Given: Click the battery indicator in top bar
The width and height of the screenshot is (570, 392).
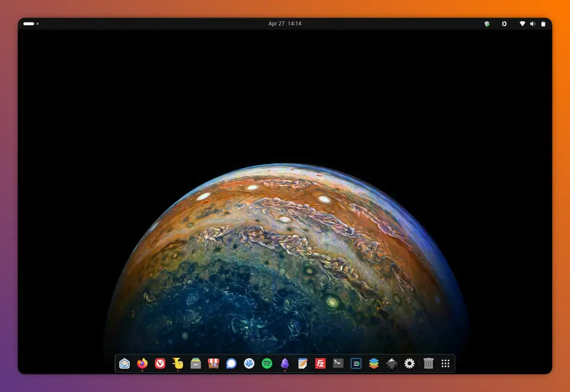Looking at the screenshot, I should point(543,24).
